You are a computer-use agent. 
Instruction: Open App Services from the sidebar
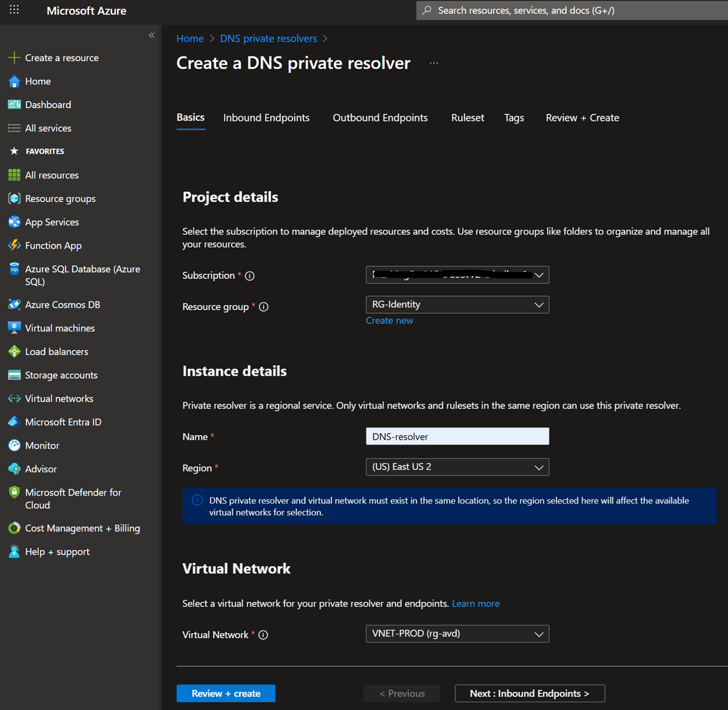tap(51, 222)
